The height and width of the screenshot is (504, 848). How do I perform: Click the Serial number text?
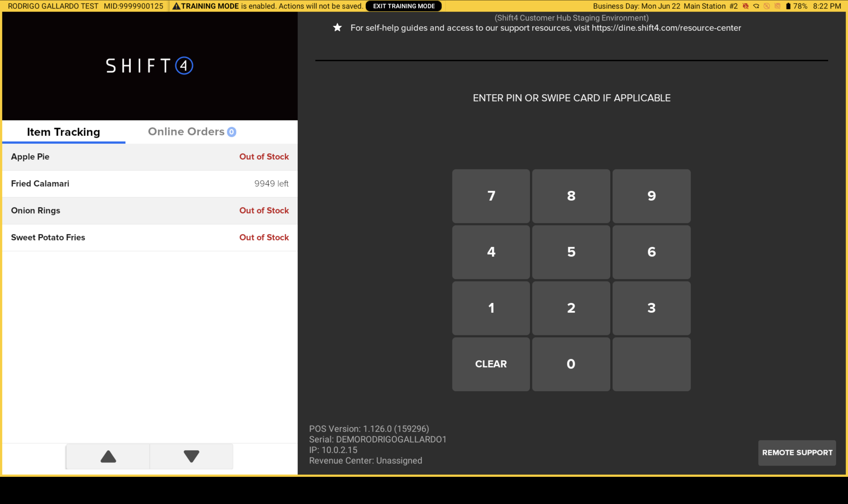click(x=377, y=439)
